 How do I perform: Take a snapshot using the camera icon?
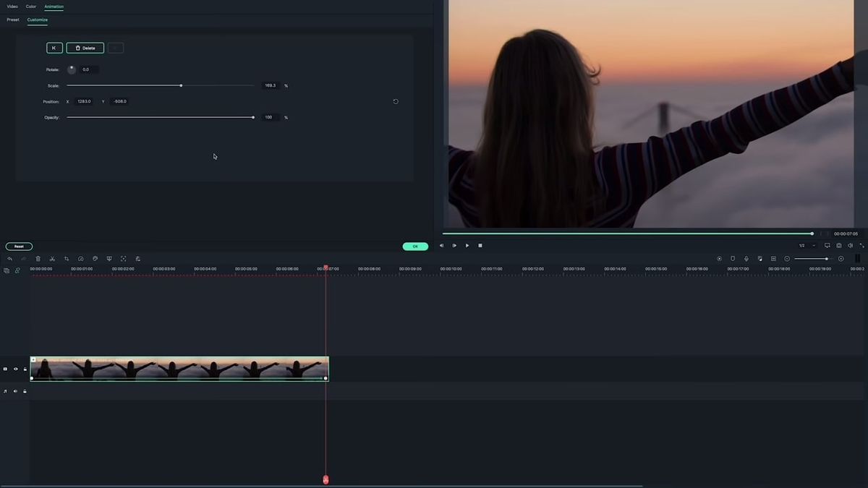click(x=839, y=245)
